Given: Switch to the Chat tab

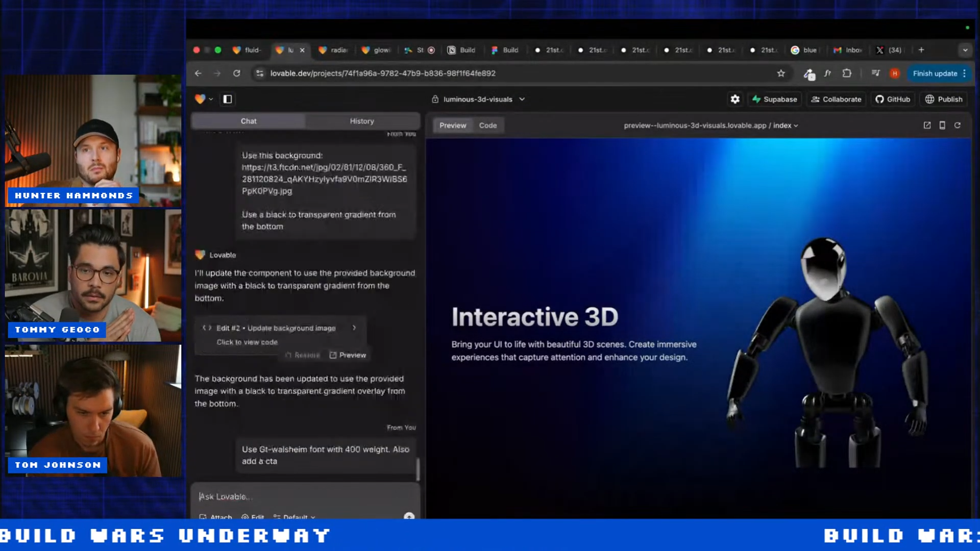Looking at the screenshot, I should point(249,121).
